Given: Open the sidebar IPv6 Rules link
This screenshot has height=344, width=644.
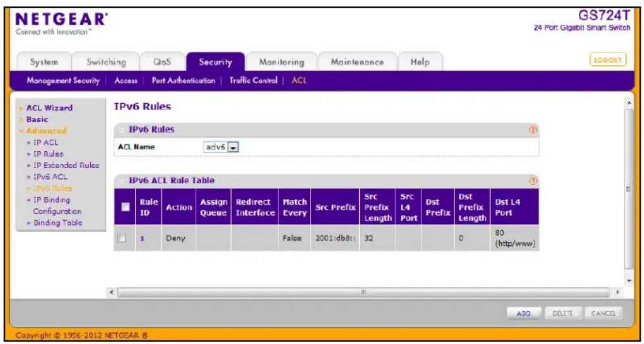Looking at the screenshot, I should [x=52, y=189].
